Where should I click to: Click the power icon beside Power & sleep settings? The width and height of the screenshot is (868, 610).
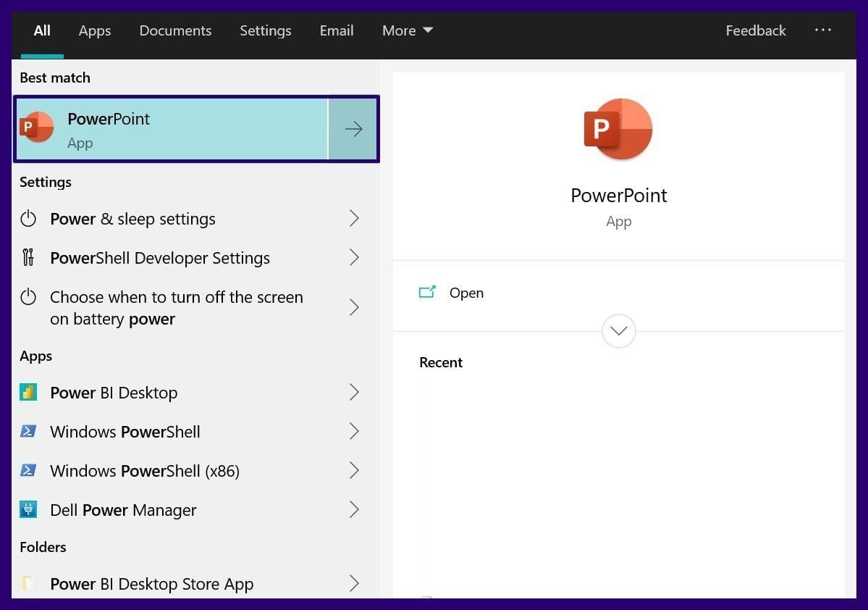pyautogui.click(x=28, y=219)
